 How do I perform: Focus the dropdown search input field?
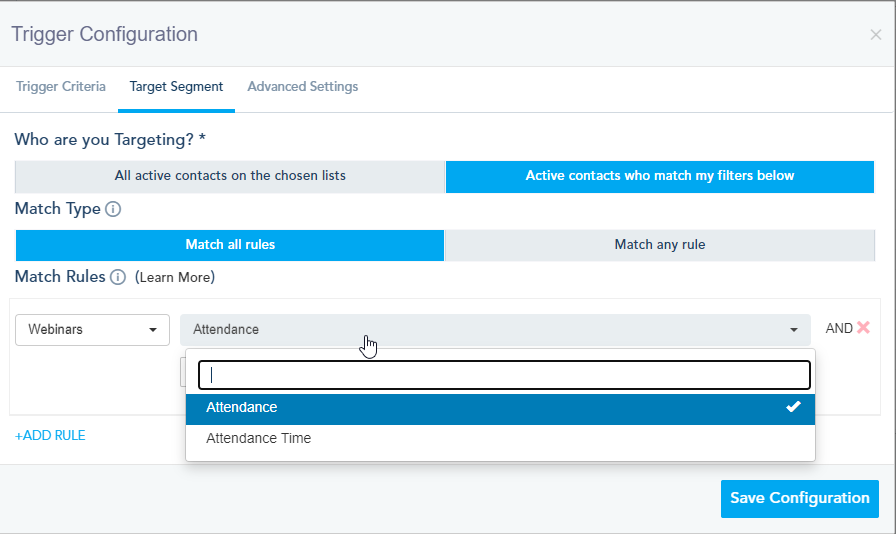click(x=504, y=375)
